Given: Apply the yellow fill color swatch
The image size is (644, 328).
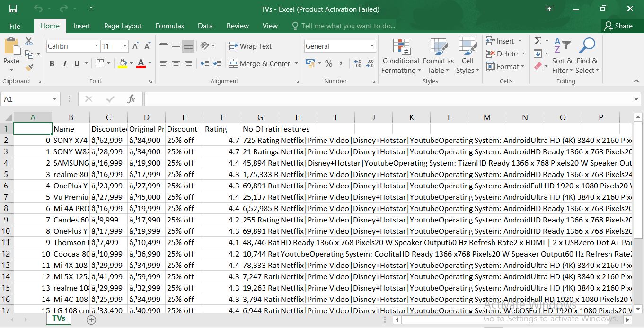Looking at the screenshot, I should point(123,63).
